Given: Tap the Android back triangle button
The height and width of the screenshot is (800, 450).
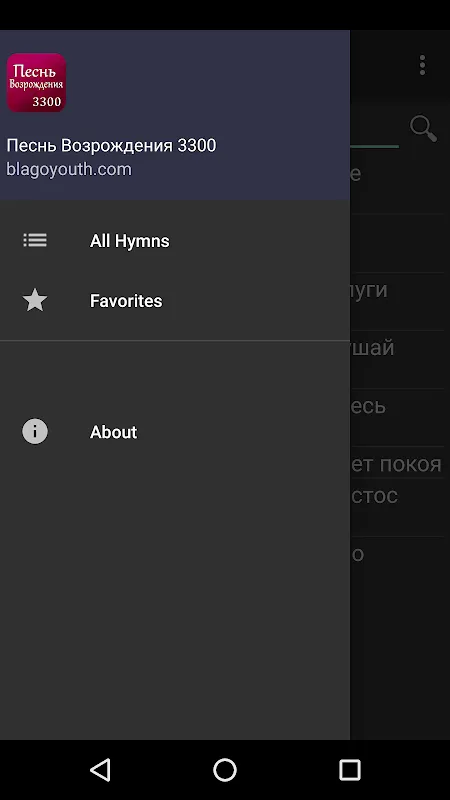Looking at the screenshot, I should click(x=100, y=769).
